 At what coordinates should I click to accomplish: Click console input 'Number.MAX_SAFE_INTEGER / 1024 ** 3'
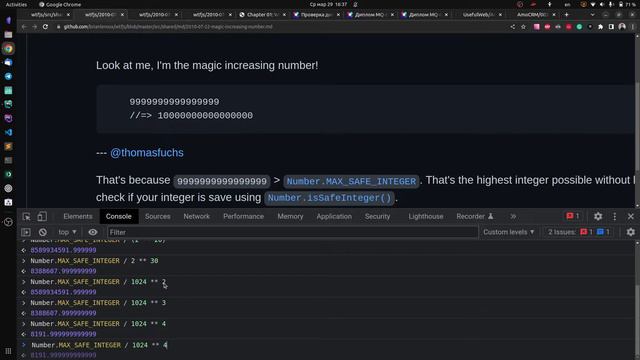coord(98,303)
